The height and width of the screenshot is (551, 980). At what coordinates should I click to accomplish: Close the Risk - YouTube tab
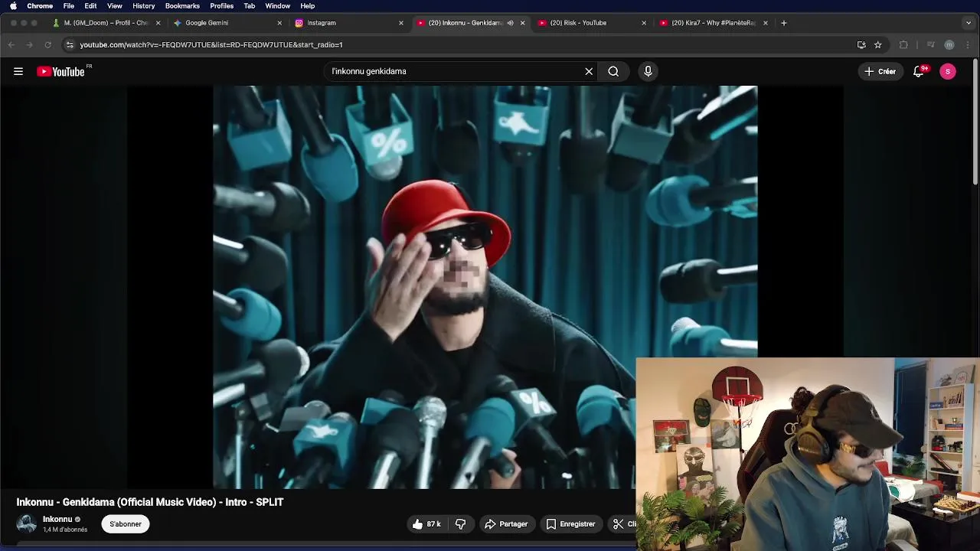644,23
